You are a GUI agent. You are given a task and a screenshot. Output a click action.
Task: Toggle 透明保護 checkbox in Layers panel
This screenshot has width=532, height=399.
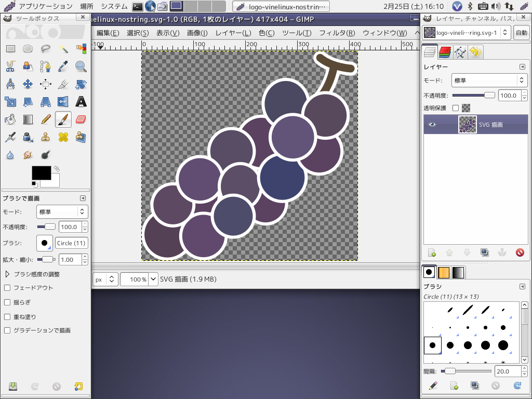[x=456, y=108]
